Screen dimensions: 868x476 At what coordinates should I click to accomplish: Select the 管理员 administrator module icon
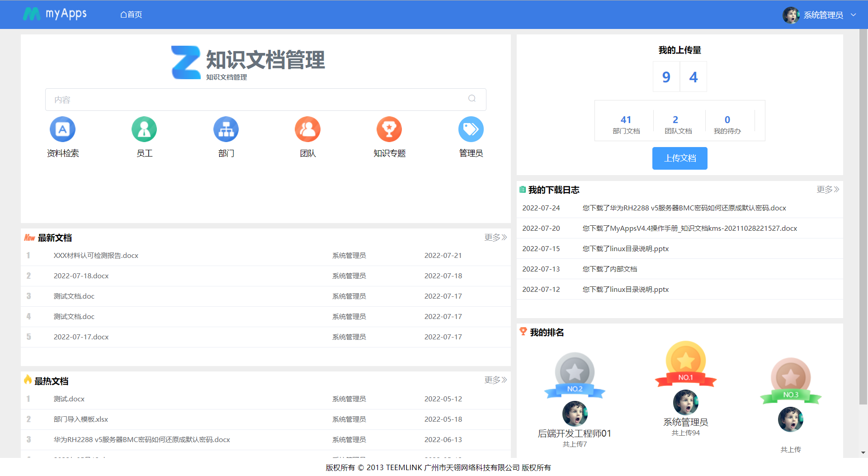click(471, 129)
